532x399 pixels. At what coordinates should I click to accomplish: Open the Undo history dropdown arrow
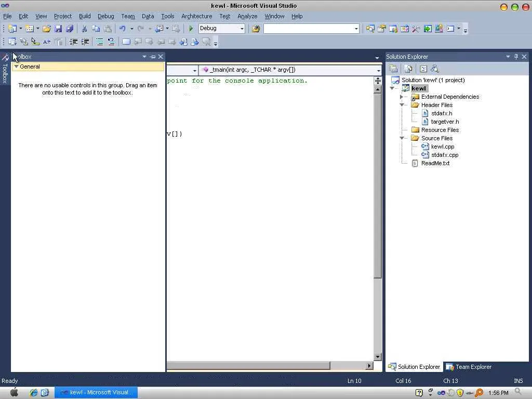point(131,29)
